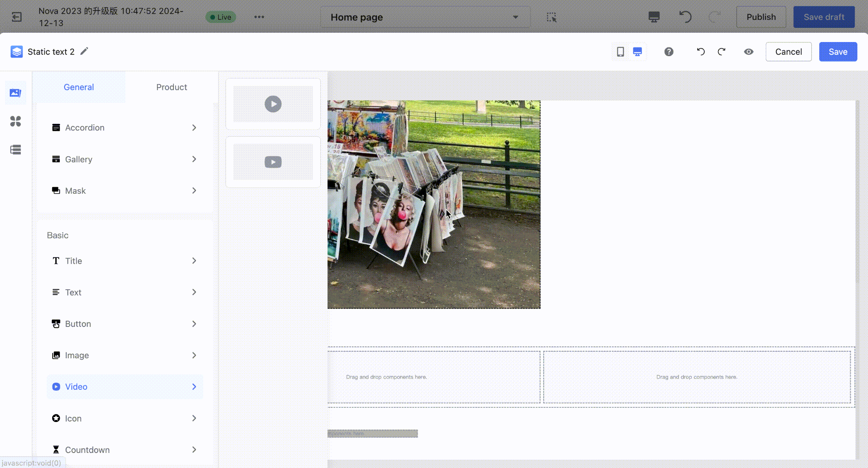Choose the YouTube video component thumbnail
The width and height of the screenshot is (868, 468).
pos(273,162)
